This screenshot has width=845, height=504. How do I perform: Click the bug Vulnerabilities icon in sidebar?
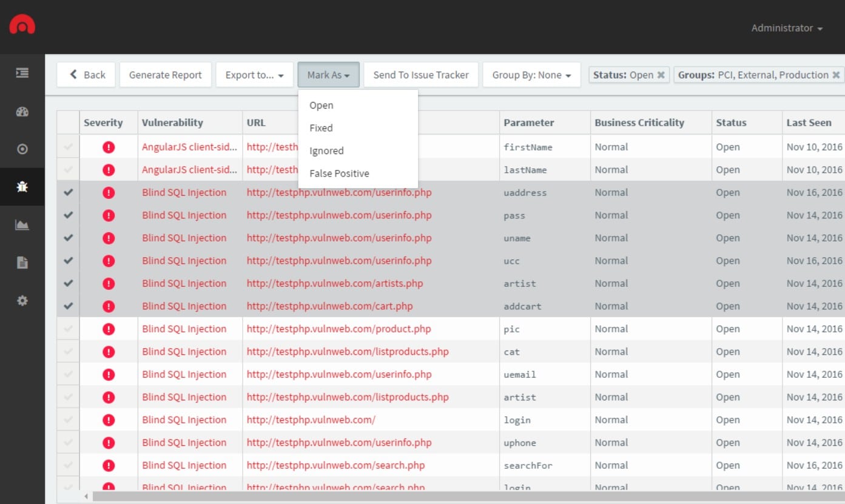[x=22, y=187]
